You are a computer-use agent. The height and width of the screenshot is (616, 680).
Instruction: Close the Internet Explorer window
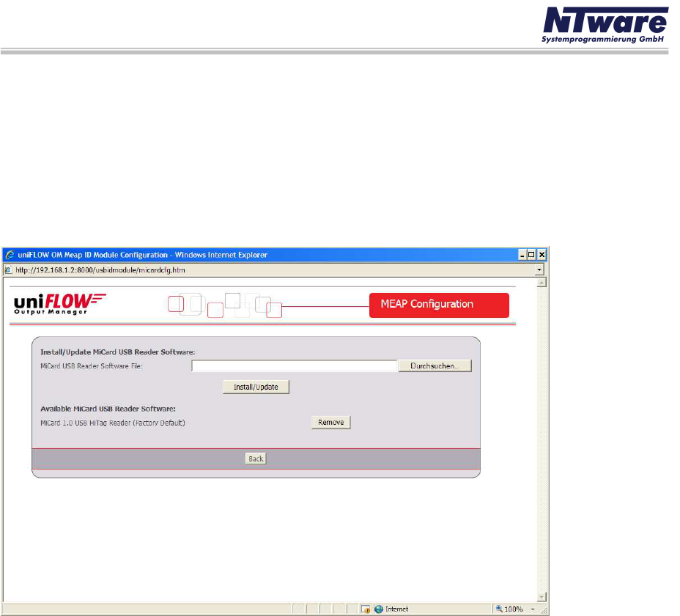[542, 255]
